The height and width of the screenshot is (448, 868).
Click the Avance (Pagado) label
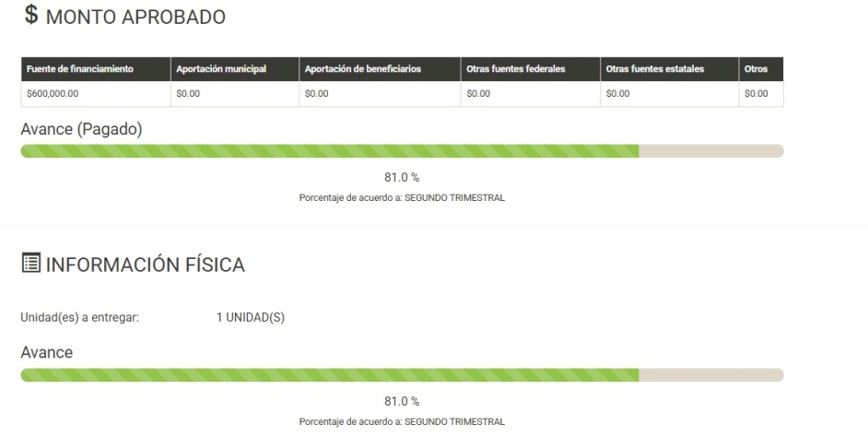[x=81, y=130]
